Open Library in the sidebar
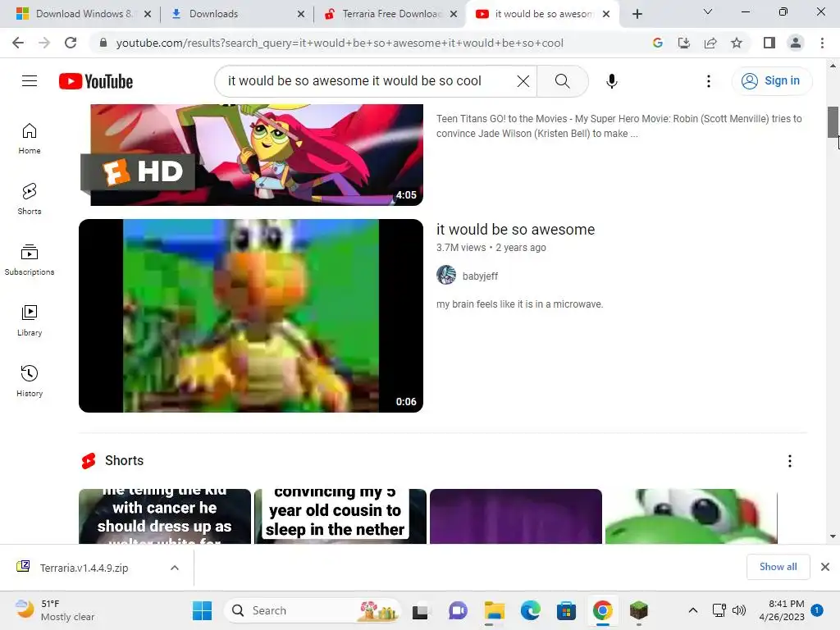This screenshot has width=840, height=630. pyautogui.click(x=30, y=321)
